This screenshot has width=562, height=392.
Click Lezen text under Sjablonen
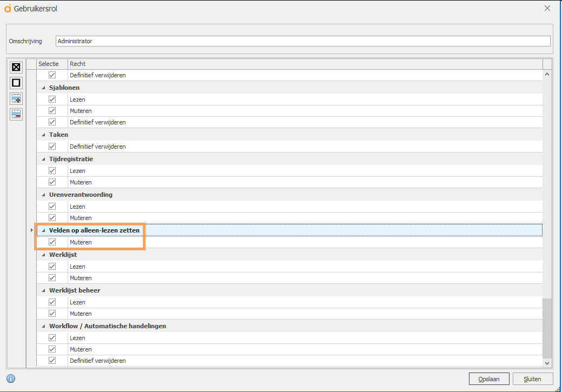[77, 99]
